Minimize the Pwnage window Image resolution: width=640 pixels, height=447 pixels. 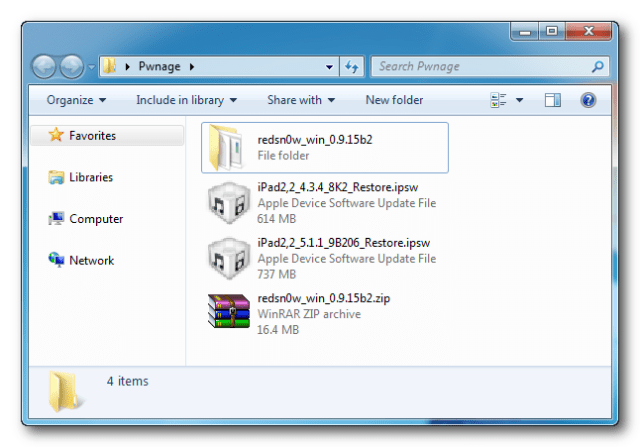tap(525, 31)
